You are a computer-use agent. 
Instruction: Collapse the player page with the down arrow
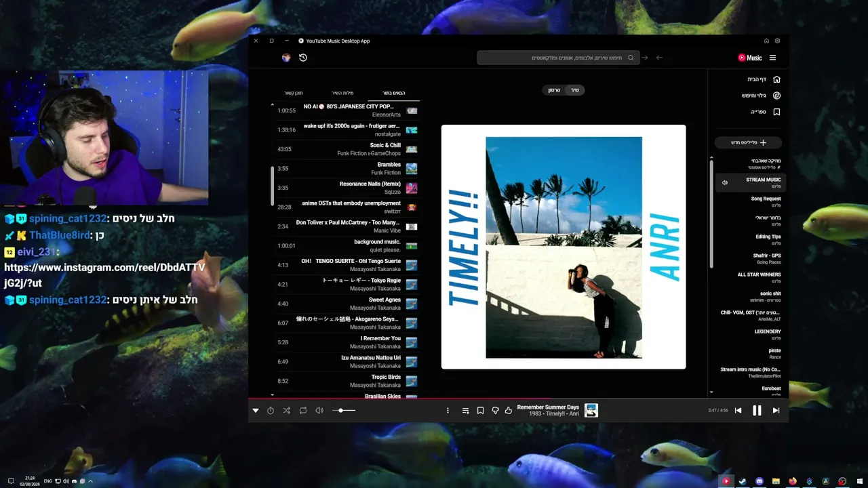256,410
